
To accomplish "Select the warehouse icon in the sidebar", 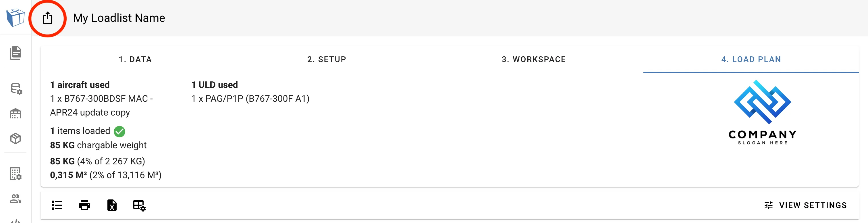I will pyautogui.click(x=15, y=113).
